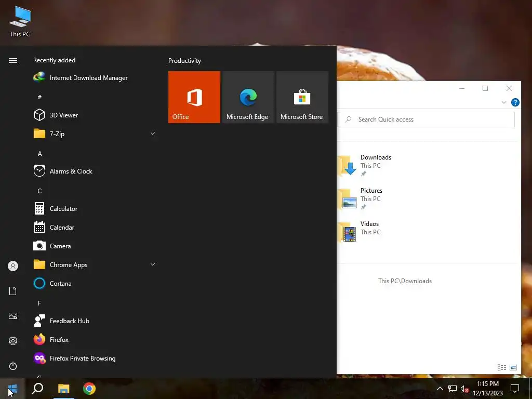Click the Microsoft Edge tile
Screen dimensions: 532x399
point(248,97)
